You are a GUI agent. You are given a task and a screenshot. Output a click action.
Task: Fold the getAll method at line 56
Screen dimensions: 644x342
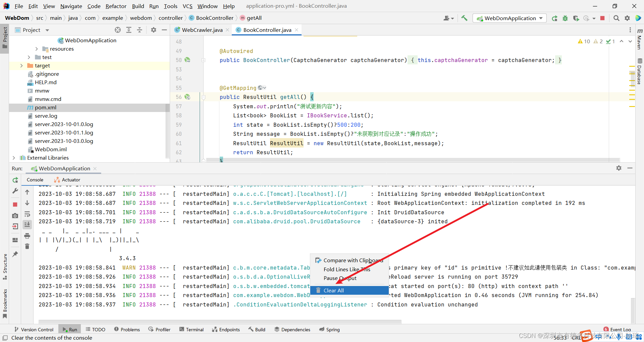[203, 97]
